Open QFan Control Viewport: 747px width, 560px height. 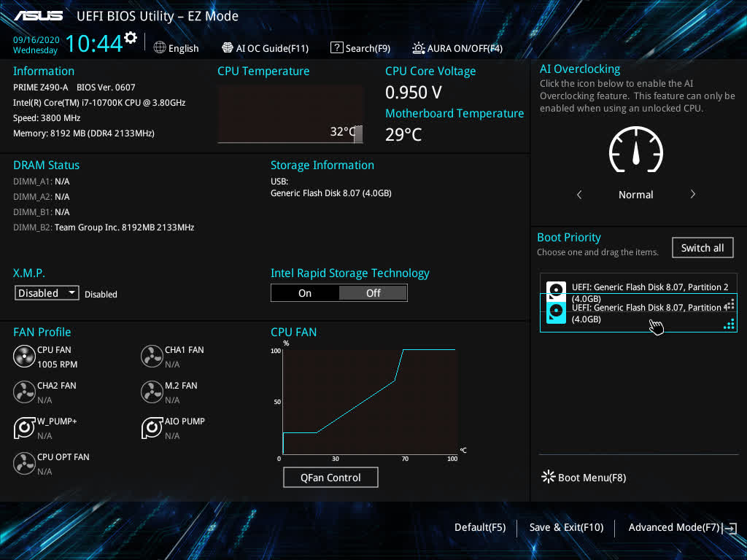click(x=330, y=477)
